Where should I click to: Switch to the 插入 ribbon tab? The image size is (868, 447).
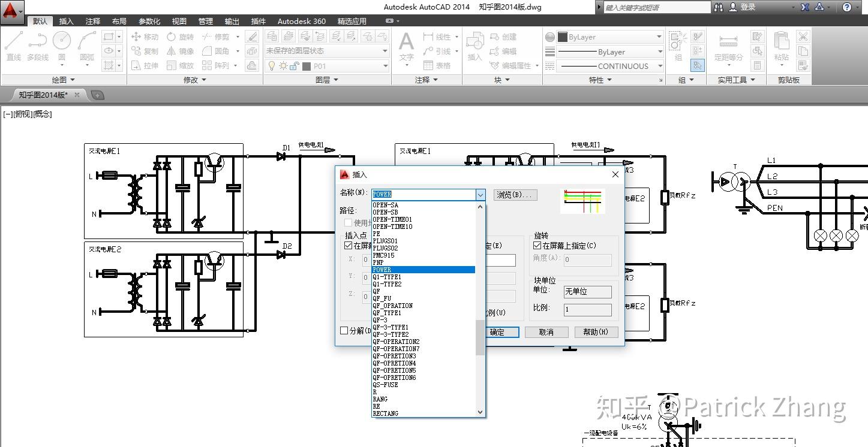pos(67,21)
